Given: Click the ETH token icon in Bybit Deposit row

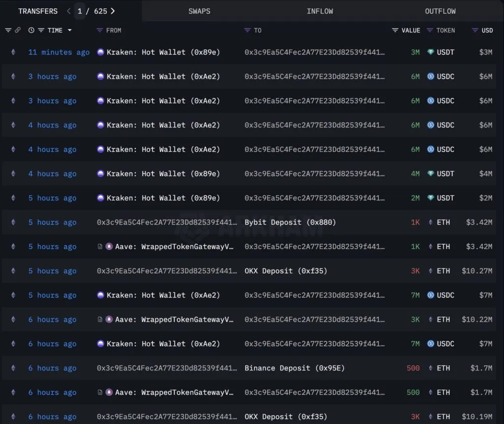Looking at the screenshot, I should point(430,222).
